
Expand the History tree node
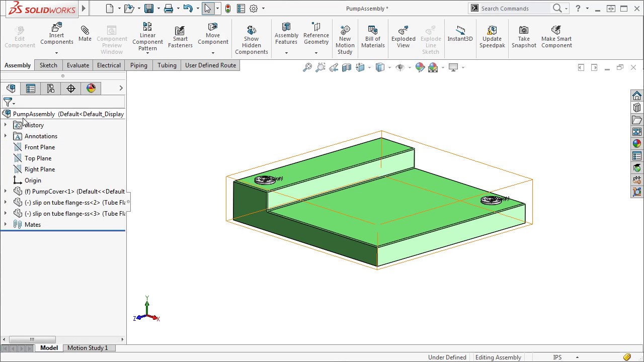point(6,125)
